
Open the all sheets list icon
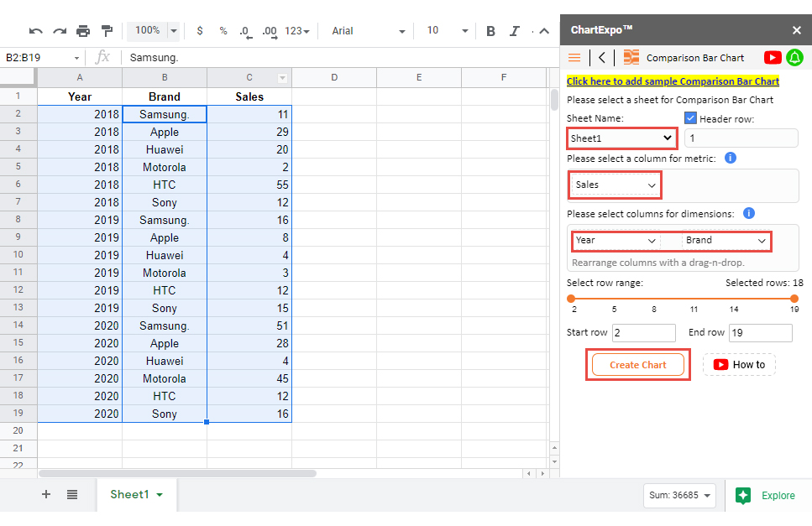[72, 494]
